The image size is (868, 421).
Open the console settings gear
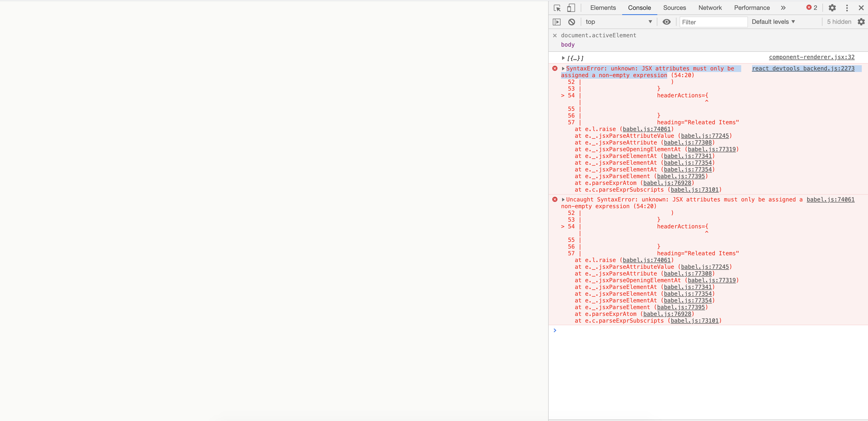pyautogui.click(x=862, y=21)
